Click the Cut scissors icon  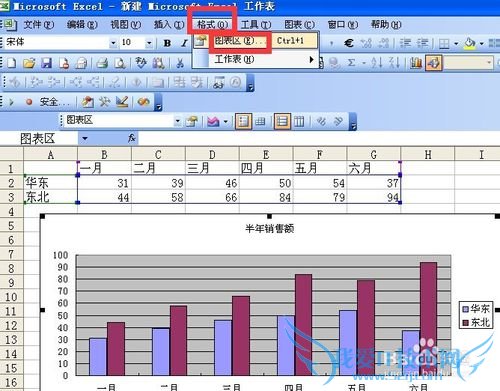click(x=180, y=63)
